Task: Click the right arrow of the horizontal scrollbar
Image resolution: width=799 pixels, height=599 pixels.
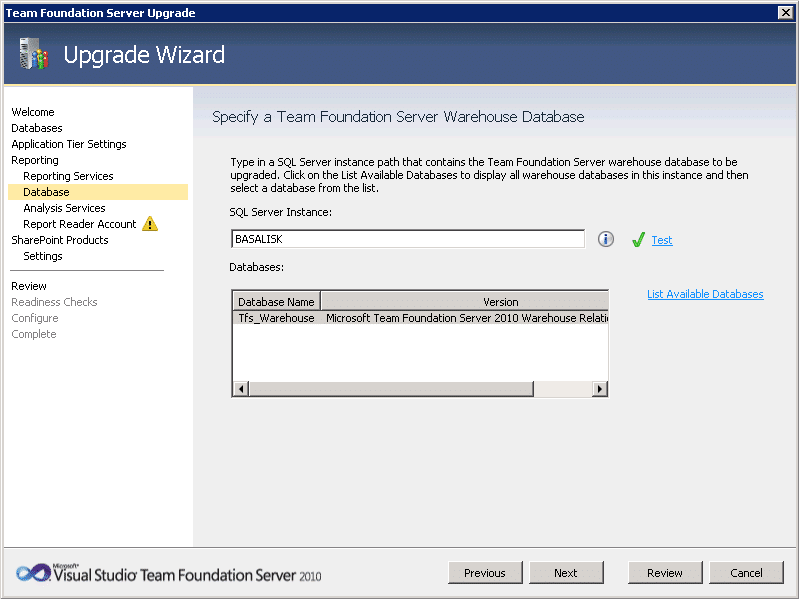Action: coord(600,389)
